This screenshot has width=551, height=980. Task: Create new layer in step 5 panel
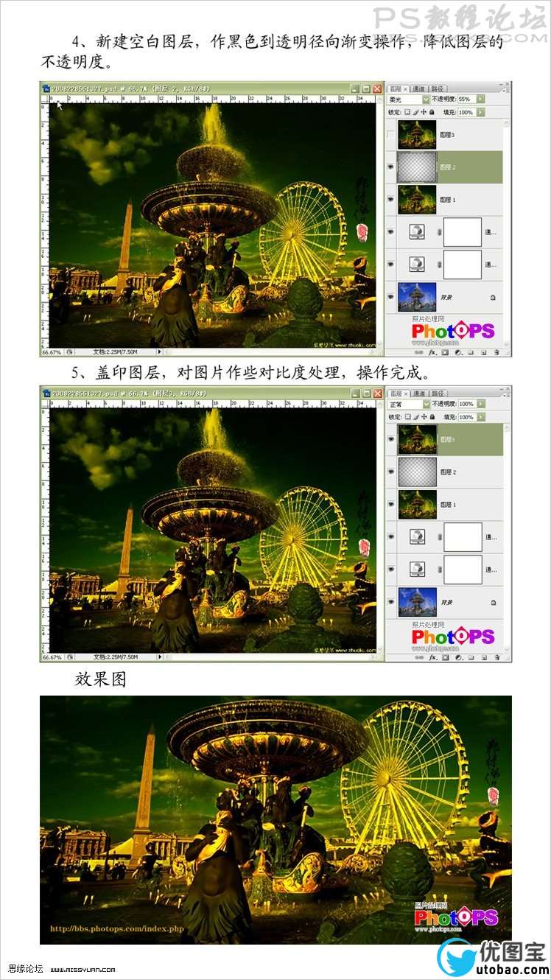point(484,657)
